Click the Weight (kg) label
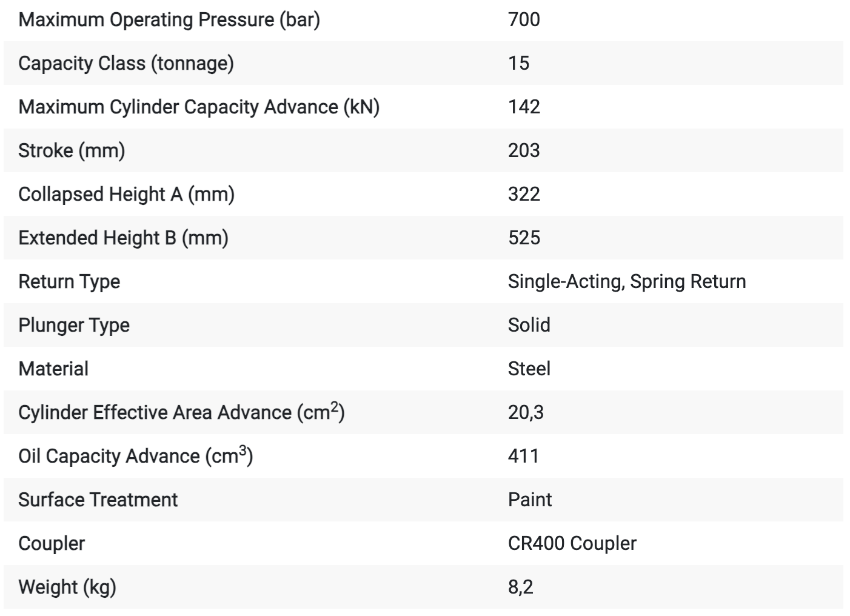The width and height of the screenshot is (850, 616). pyautogui.click(x=67, y=587)
